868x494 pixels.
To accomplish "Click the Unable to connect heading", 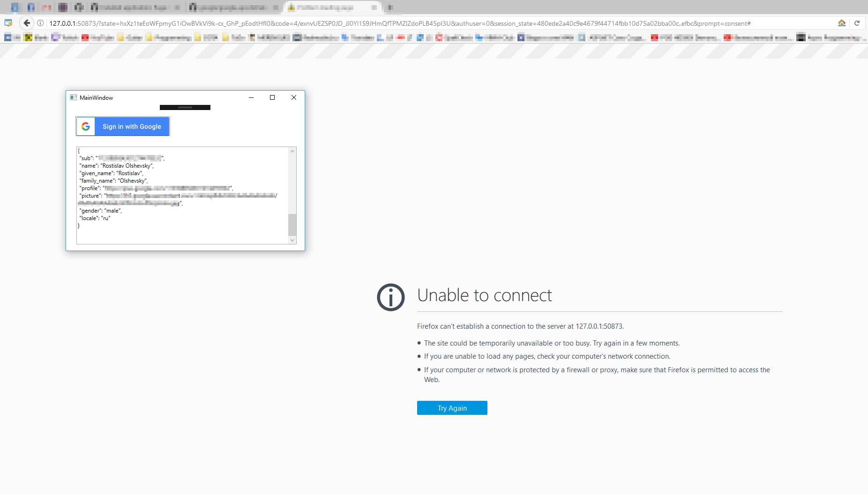I will (x=484, y=295).
